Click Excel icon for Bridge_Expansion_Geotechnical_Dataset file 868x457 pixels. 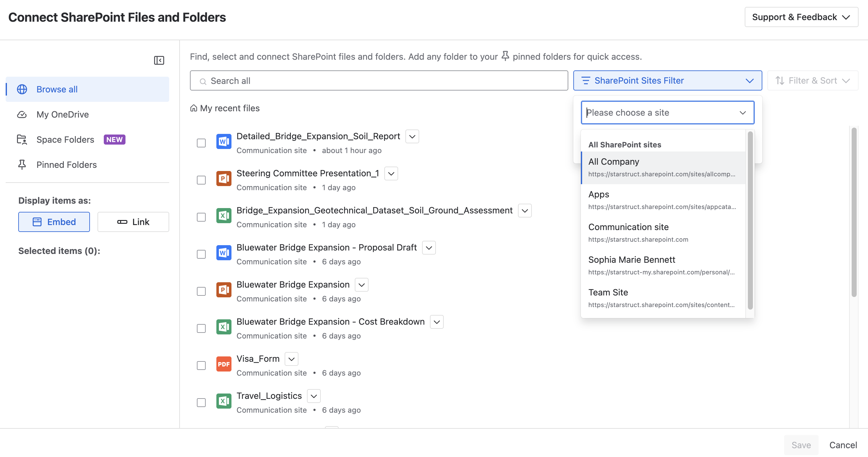coord(224,216)
